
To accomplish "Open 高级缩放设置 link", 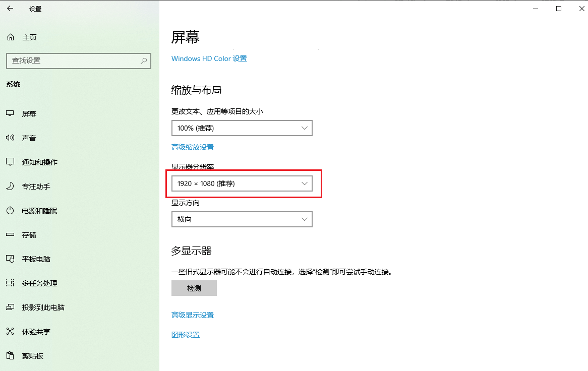I will click(193, 147).
